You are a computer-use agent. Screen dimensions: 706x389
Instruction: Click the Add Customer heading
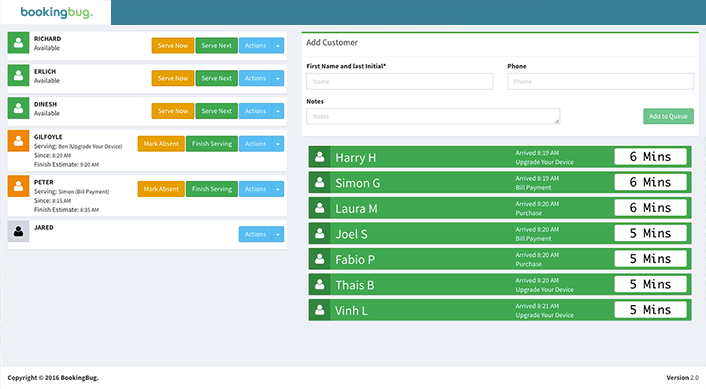pos(332,43)
